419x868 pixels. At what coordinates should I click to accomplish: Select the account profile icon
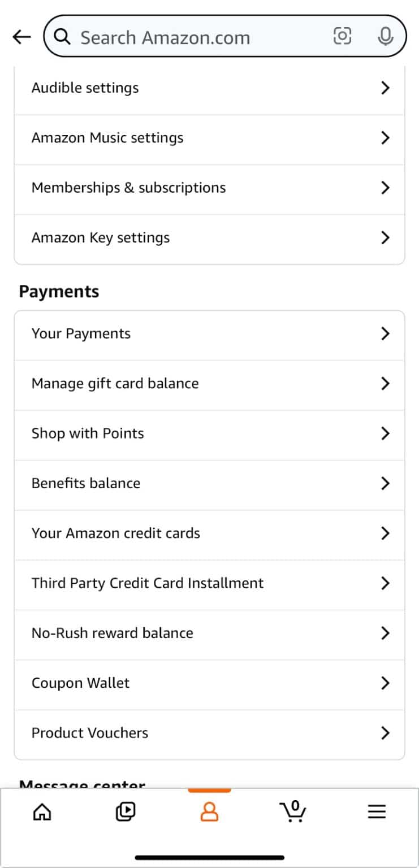point(209,812)
